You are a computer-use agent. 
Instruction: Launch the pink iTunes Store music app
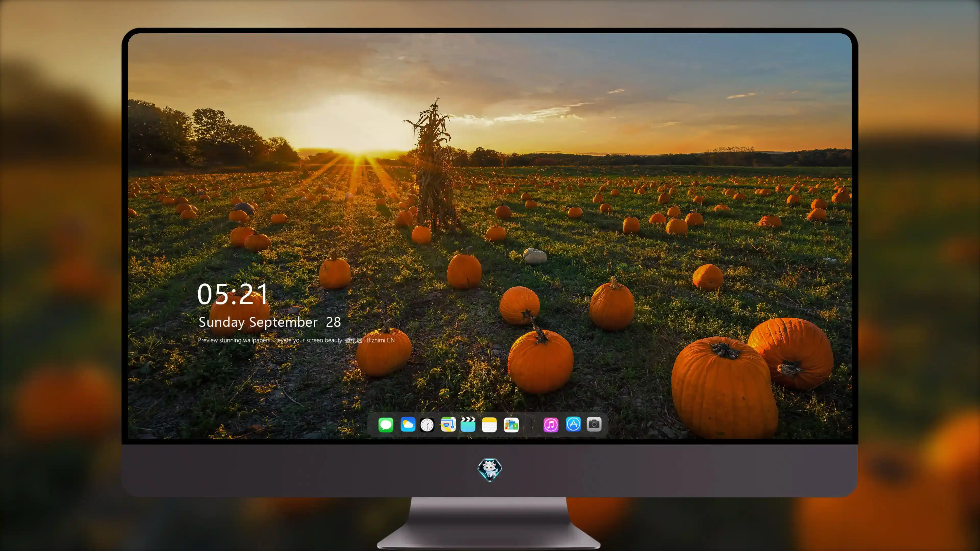(551, 425)
